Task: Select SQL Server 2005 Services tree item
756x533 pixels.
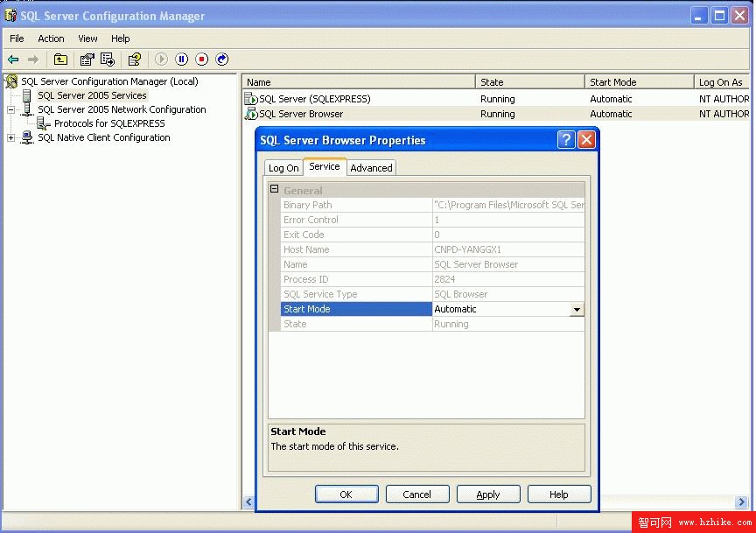Action: (92, 95)
